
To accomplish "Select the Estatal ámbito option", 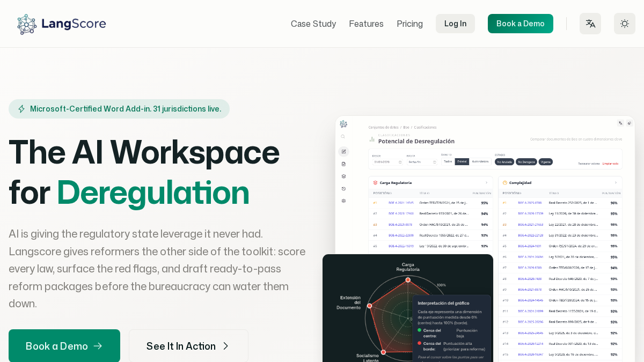I will point(462,161).
